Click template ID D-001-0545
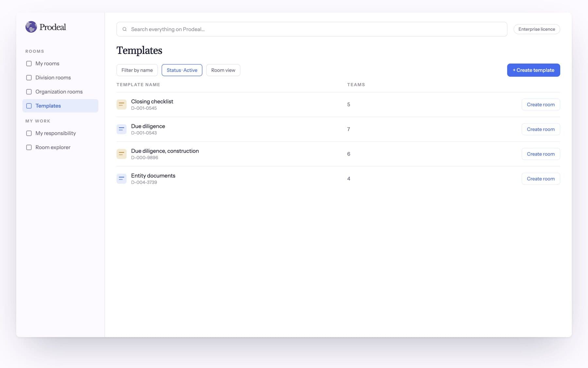The height and width of the screenshot is (368, 588). coord(144,108)
